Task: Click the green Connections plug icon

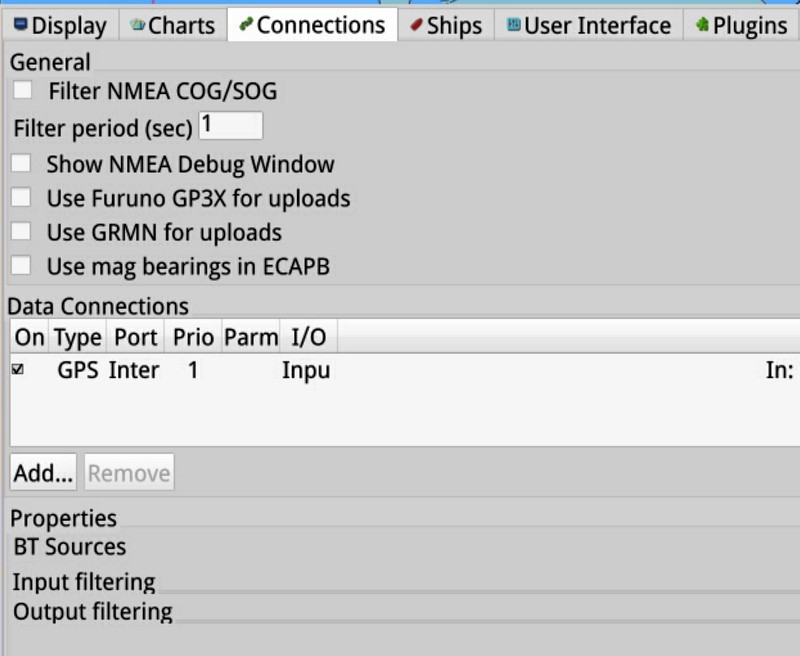Action: click(x=246, y=23)
